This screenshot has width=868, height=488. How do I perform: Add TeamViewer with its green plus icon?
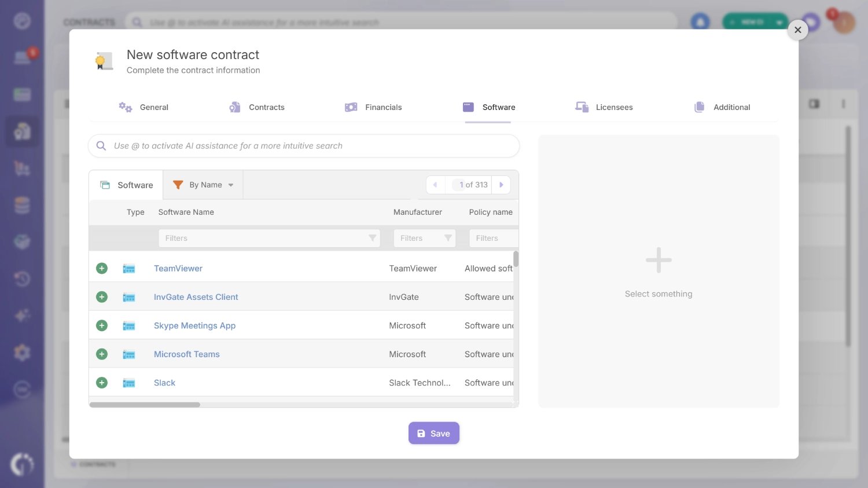(102, 268)
